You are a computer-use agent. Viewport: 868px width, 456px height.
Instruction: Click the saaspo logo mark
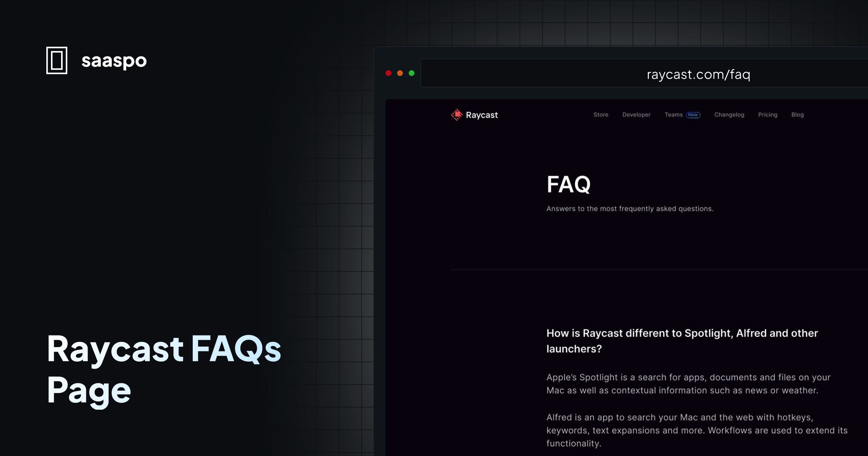58,61
